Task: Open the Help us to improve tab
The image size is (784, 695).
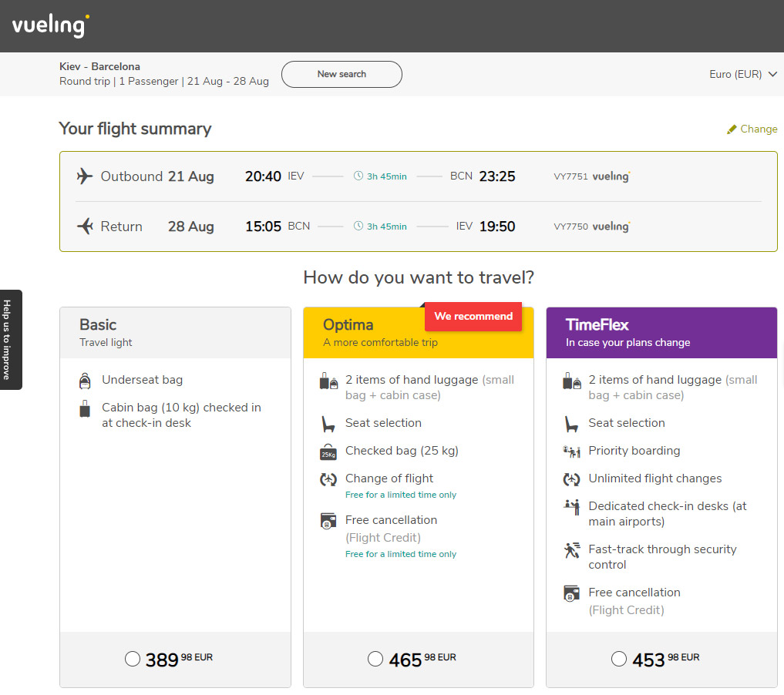Action: pyautogui.click(x=11, y=340)
